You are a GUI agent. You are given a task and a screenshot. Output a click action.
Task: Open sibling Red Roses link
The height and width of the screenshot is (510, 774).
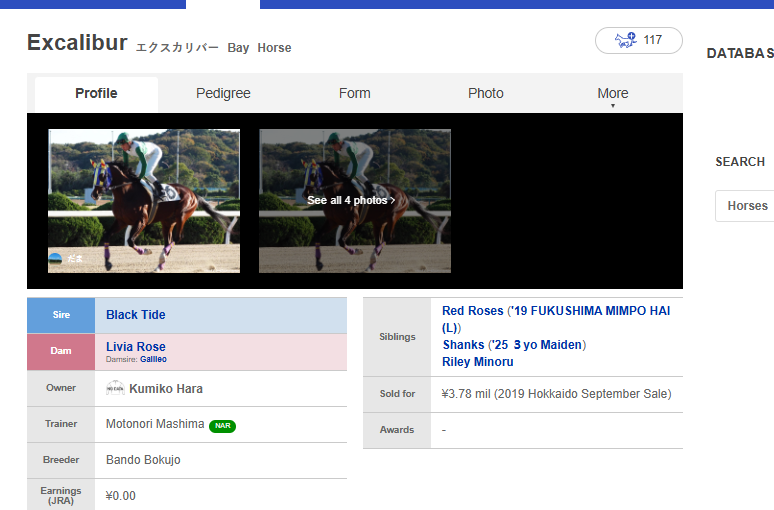click(x=472, y=311)
